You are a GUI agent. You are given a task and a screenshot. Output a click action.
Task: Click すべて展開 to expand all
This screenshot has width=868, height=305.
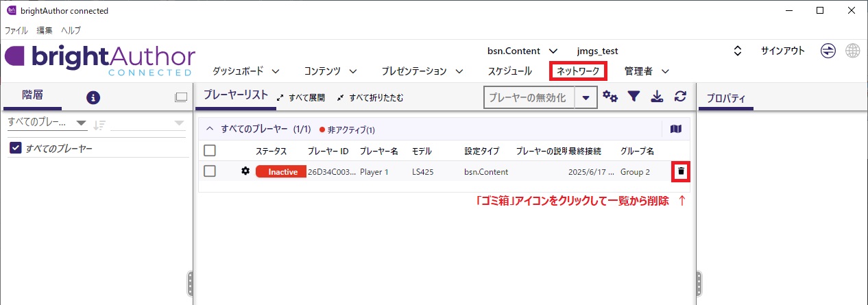(x=301, y=98)
